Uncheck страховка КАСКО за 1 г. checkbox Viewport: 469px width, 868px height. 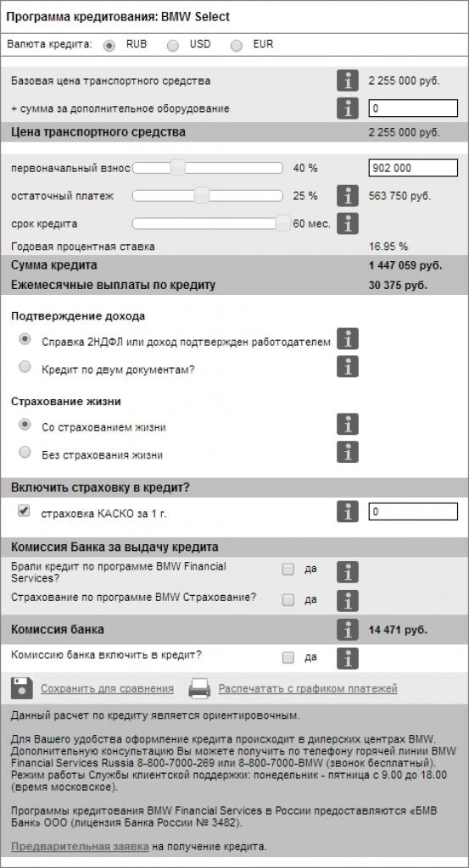tap(24, 511)
